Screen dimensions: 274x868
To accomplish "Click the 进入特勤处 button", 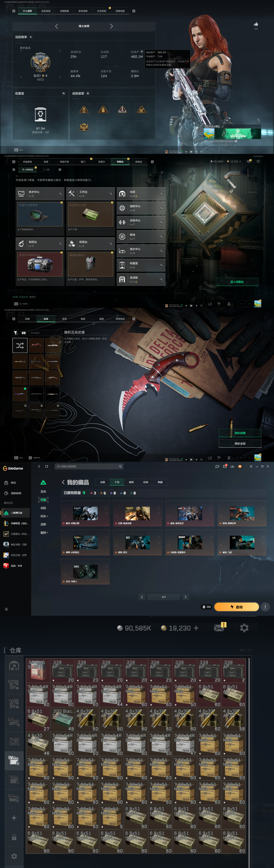I will pos(237,282).
